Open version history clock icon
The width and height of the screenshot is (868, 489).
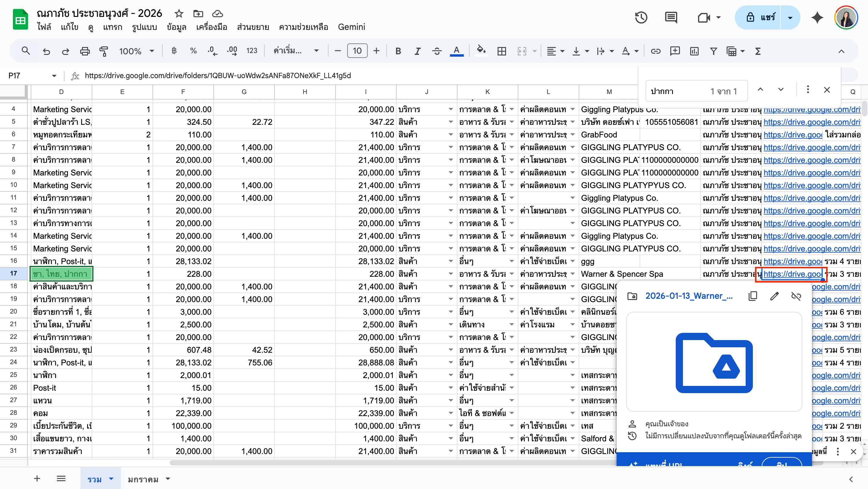tap(641, 17)
